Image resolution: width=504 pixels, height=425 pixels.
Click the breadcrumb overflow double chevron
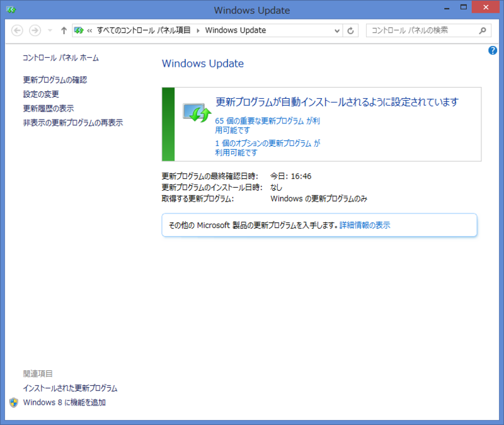(89, 30)
